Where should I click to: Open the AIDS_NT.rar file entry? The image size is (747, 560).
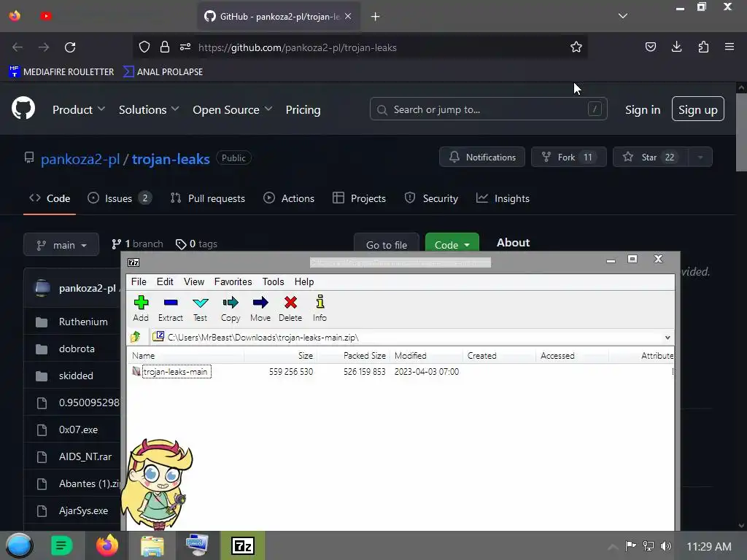tap(85, 456)
